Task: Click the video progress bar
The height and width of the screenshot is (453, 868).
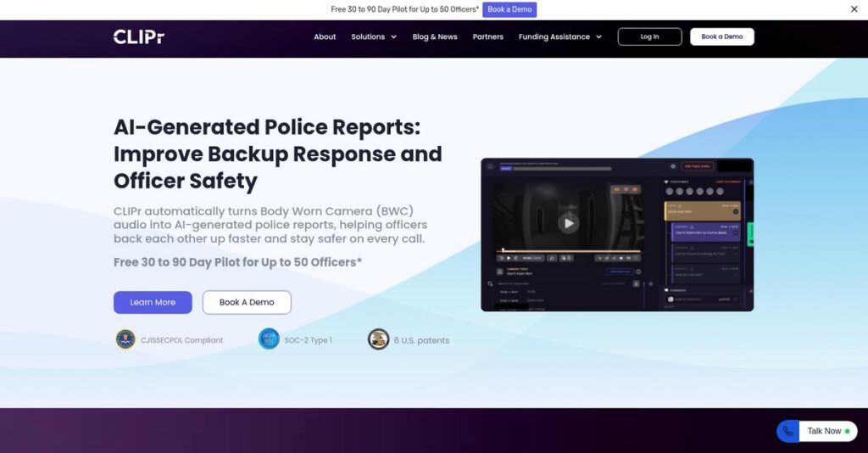Action: pos(568,251)
